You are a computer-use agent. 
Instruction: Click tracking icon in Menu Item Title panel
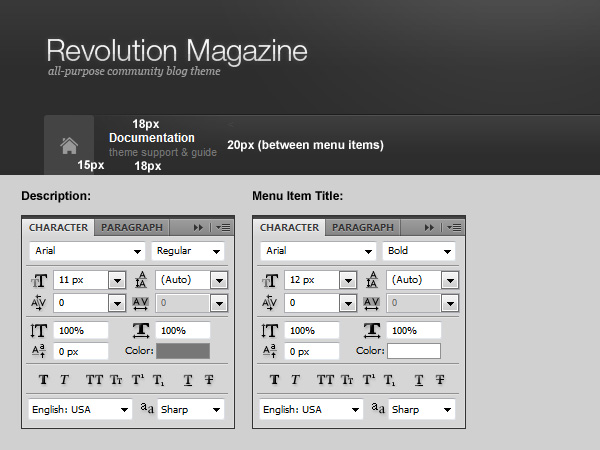(372, 303)
